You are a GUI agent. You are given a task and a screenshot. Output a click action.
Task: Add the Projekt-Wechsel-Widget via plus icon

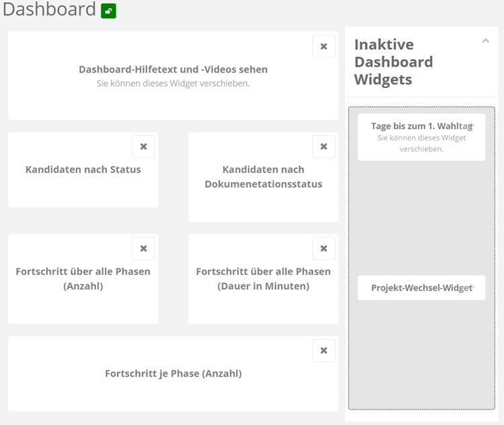tap(472, 286)
